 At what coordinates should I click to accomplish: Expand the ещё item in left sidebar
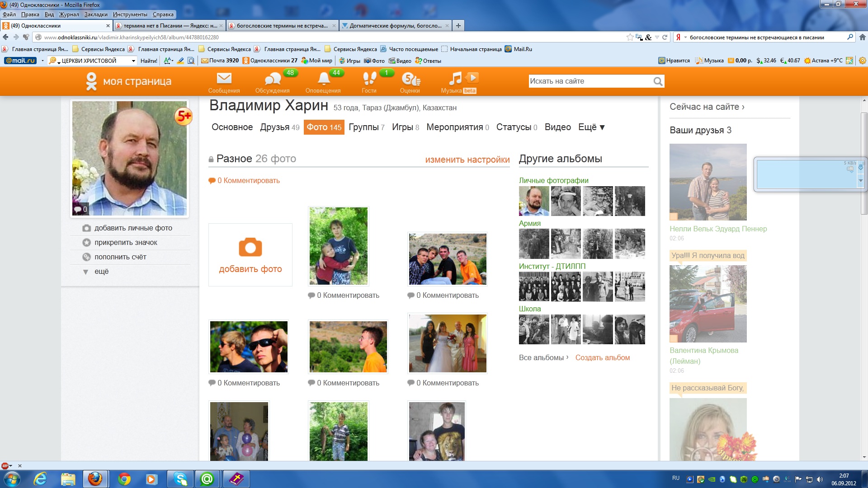101,272
